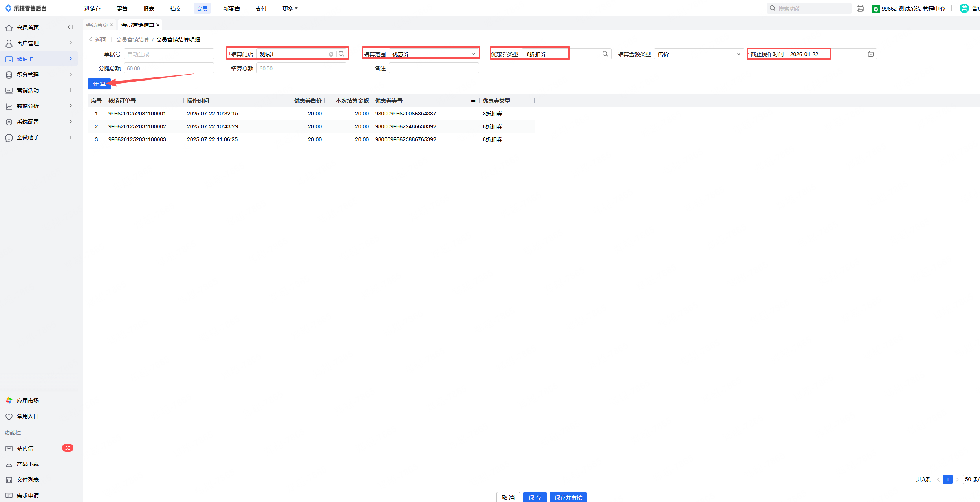The height and width of the screenshot is (502, 980).
Task: Close the 会员营销结算 tab
Action: tap(158, 25)
